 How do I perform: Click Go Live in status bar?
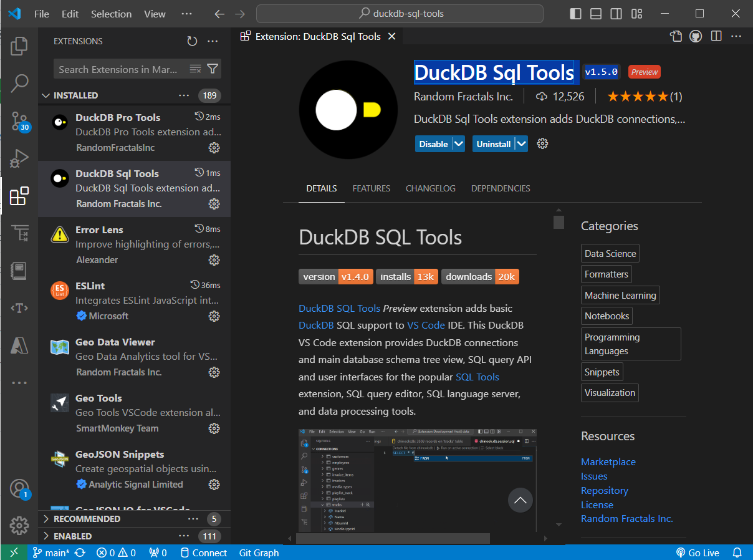click(x=698, y=553)
